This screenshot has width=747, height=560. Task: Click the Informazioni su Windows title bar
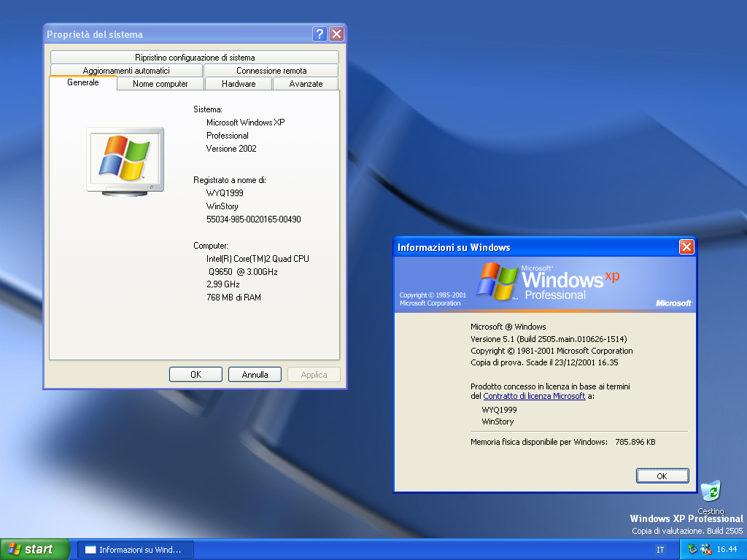point(536,247)
